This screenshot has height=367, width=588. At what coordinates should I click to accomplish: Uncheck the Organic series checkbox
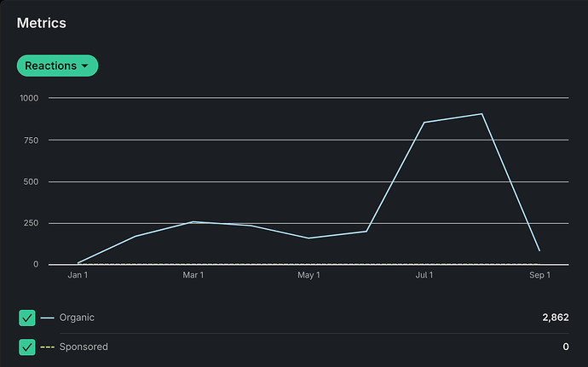click(x=27, y=318)
